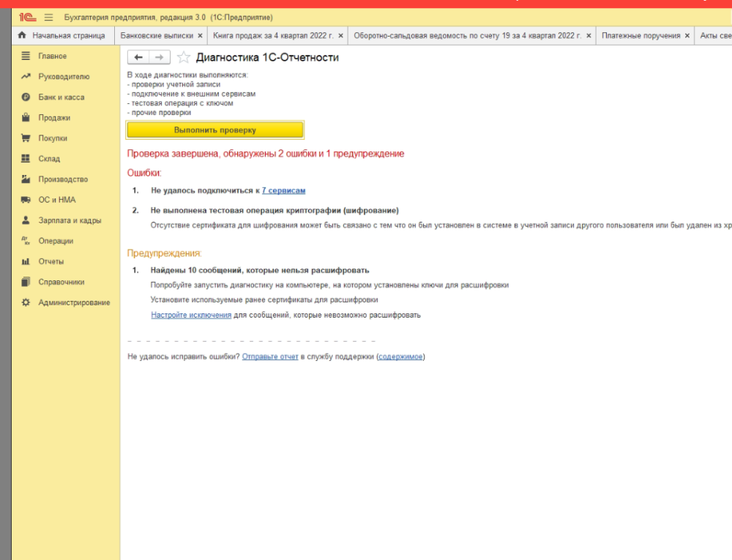Open the Настройте исключения link
The width and height of the screenshot is (732, 560).
coord(191,315)
